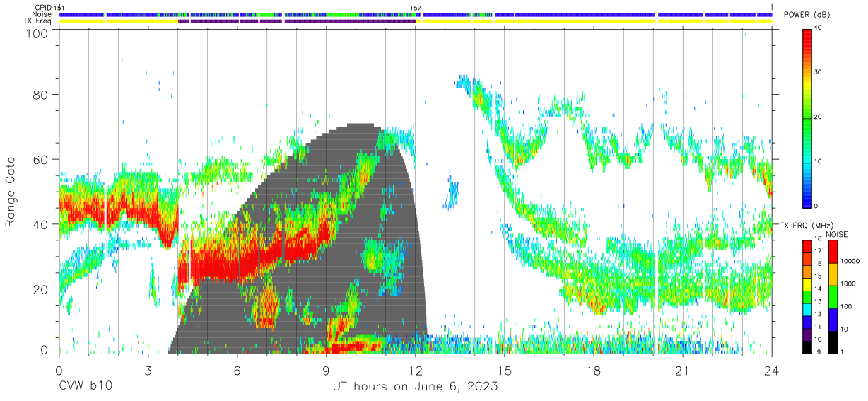Click the 30 label on the power colorbar
This screenshot has width=868, height=401.
tap(819, 73)
